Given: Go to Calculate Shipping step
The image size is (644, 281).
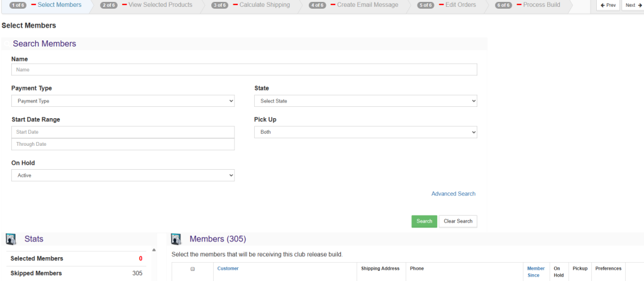Looking at the screenshot, I should point(265,5).
